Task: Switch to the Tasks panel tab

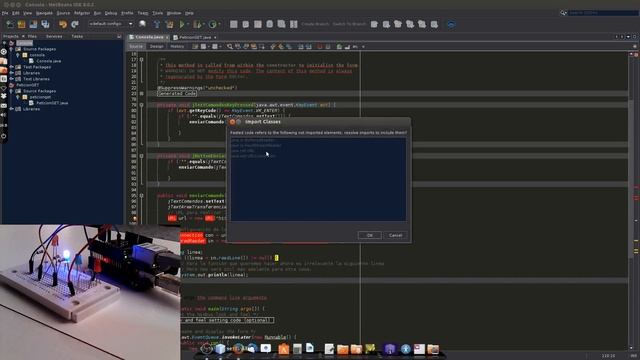Action: point(77,36)
